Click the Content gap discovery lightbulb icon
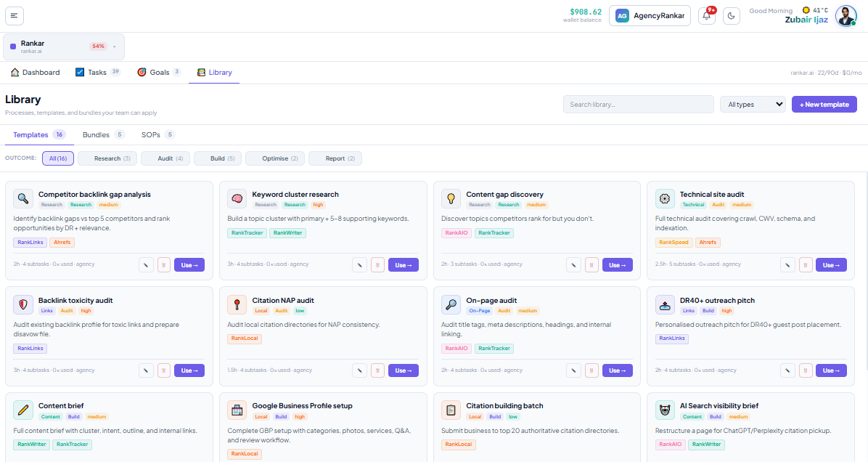 pos(451,198)
